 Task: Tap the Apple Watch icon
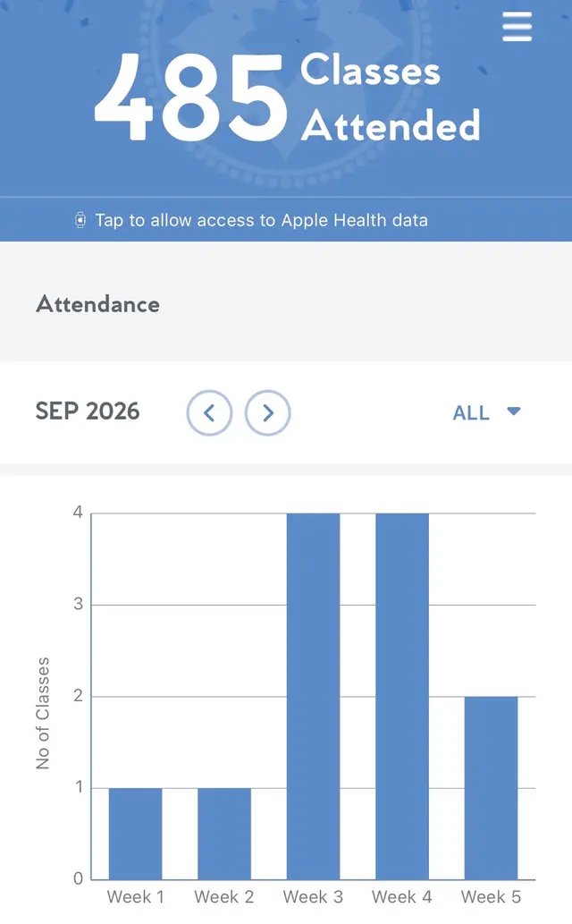[x=80, y=220]
